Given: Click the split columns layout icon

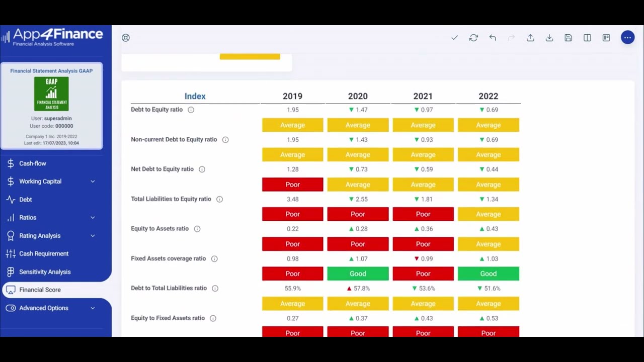Looking at the screenshot, I should [587, 38].
